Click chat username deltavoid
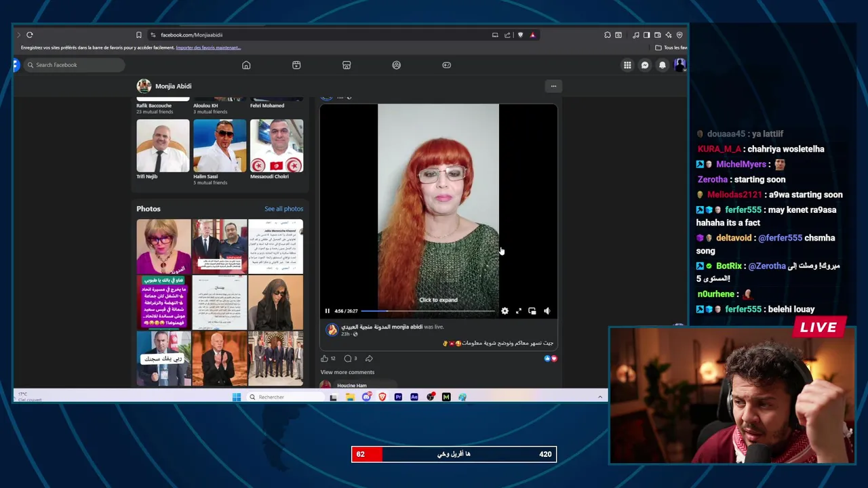The image size is (868, 488). [x=734, y=238]
